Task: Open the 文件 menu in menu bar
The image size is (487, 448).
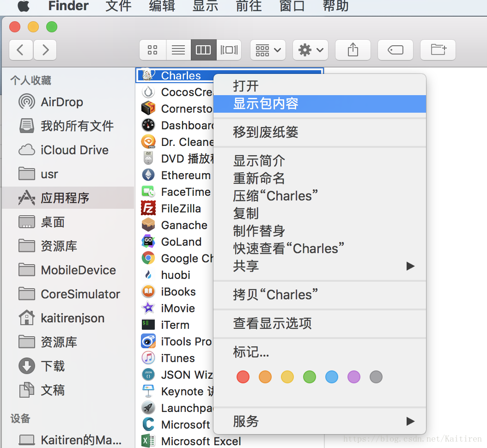Action: (x=118, y=6)
